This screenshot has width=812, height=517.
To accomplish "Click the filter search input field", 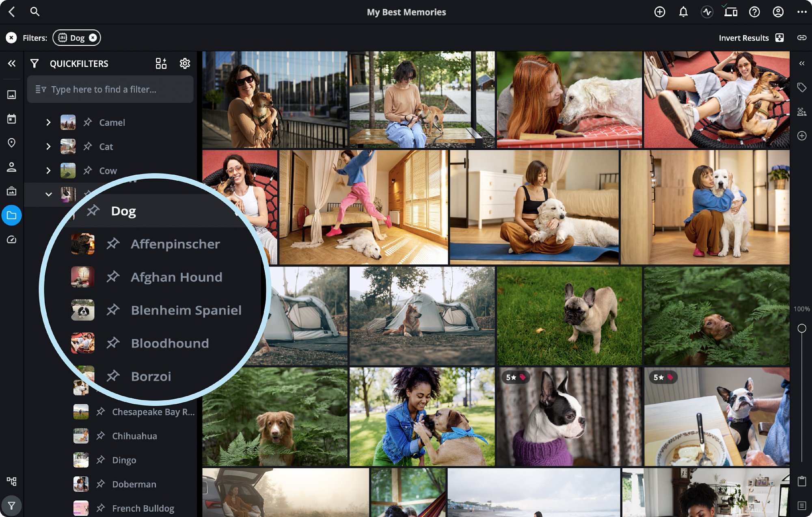I will (110, 89).
